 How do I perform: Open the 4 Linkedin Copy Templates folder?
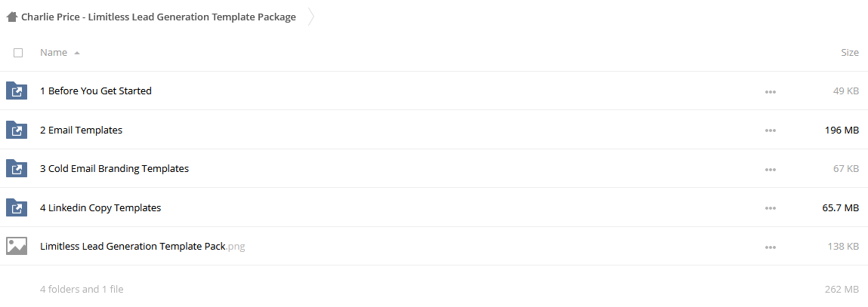[x=100, y=208]
